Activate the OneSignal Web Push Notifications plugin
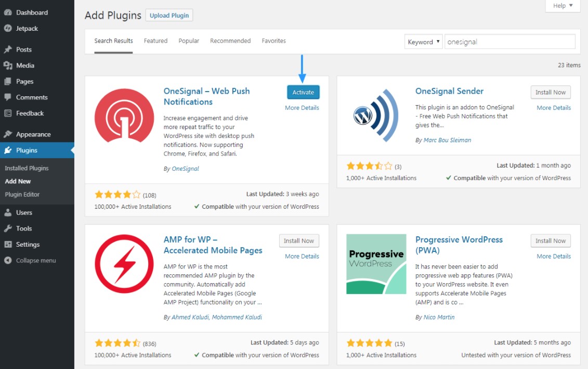Screen dimensions: 588x369 coord(303,92)
